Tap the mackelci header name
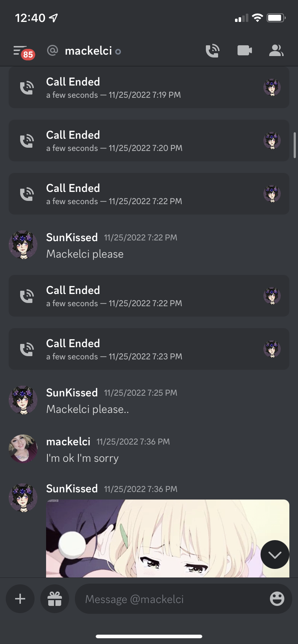The image size is (298, 644). coord(89,51)
